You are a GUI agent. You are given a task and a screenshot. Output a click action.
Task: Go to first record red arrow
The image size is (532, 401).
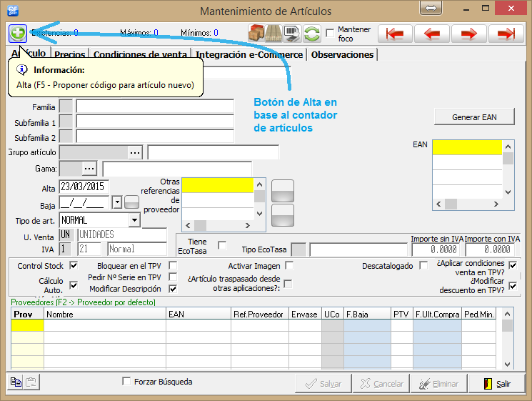coord(395,34)
